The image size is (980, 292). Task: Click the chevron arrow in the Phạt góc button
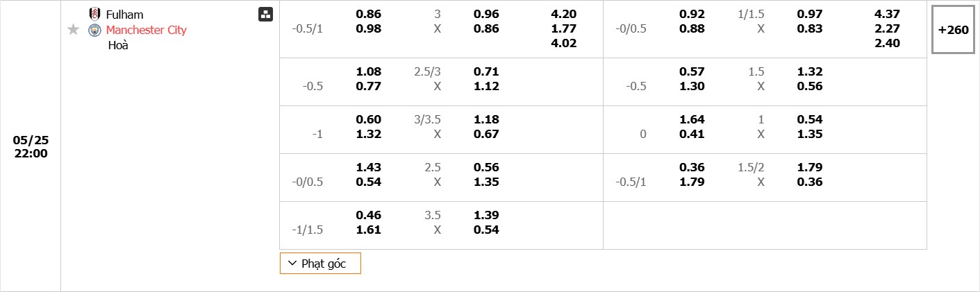292,264
